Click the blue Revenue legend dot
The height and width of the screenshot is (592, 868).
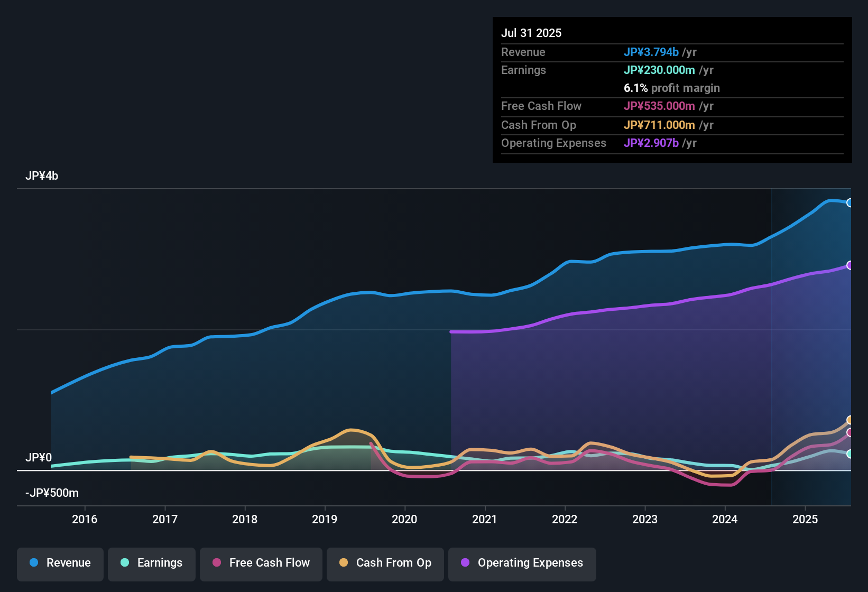[x=34, y=563]
